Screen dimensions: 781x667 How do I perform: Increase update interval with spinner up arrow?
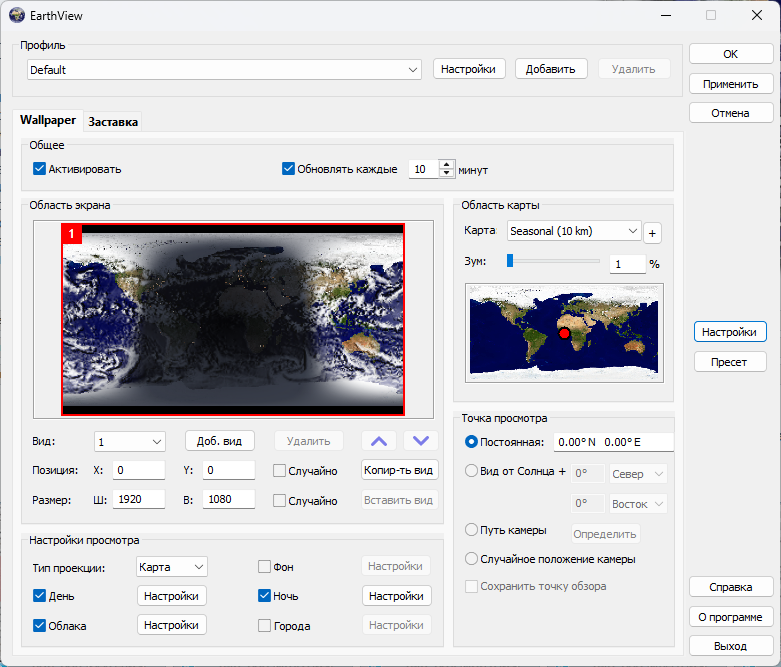[446, 165]
